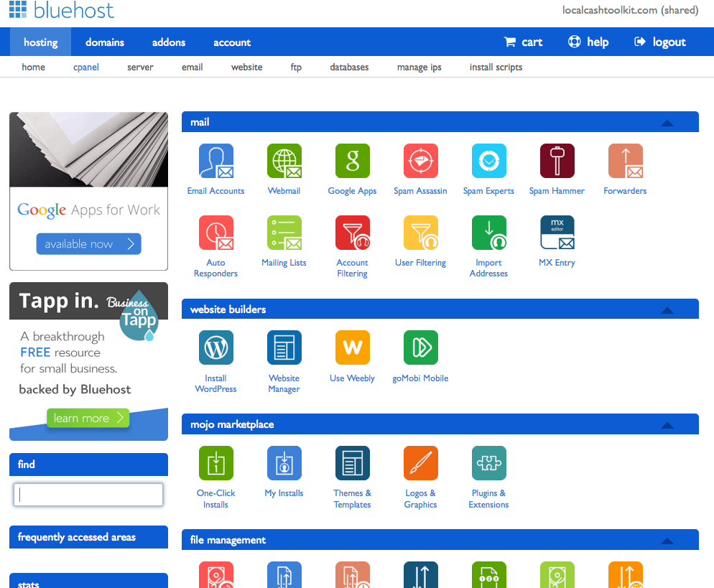This screenshot has height=588, width=714.
Task: Collapse the file management section
Action: (x=667, y=541)
